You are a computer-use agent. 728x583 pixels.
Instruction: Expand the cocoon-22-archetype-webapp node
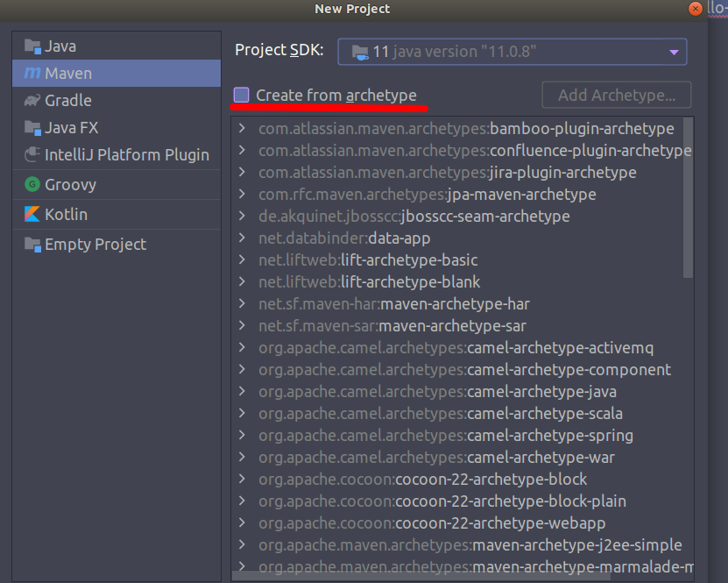pos(242,523)
